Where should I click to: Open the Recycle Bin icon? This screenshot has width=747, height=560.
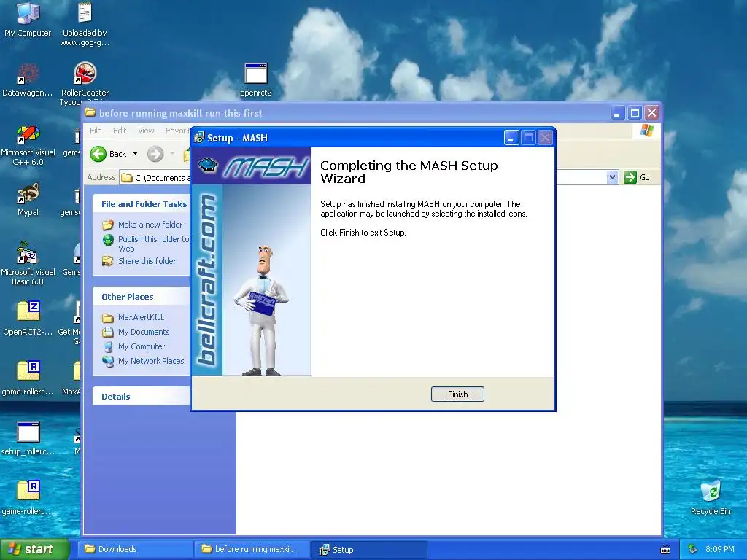[711, 498]
